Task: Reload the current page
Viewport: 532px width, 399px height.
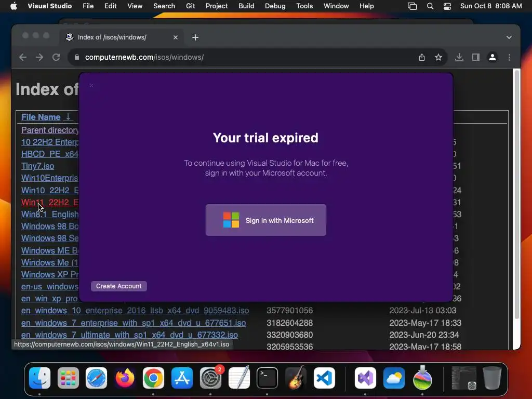Action: click(56, 57)
